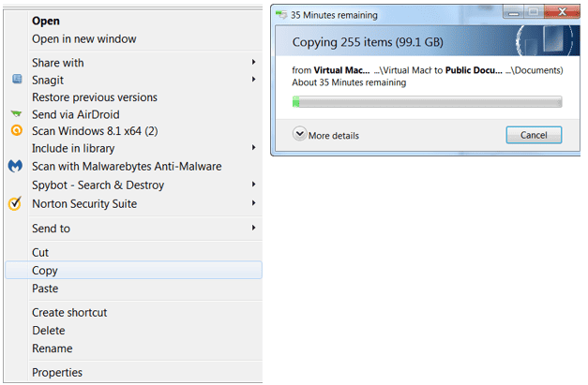Click the Malwarebytes Anti-Malware icon

[x=15, y=166]
